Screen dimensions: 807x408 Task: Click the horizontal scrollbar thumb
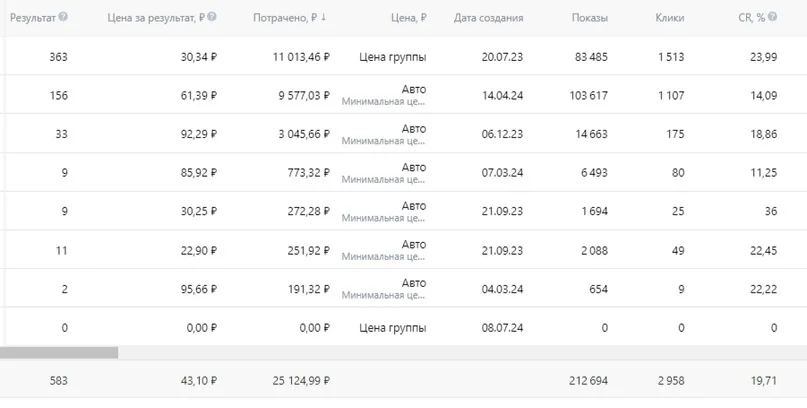point(59,352)
